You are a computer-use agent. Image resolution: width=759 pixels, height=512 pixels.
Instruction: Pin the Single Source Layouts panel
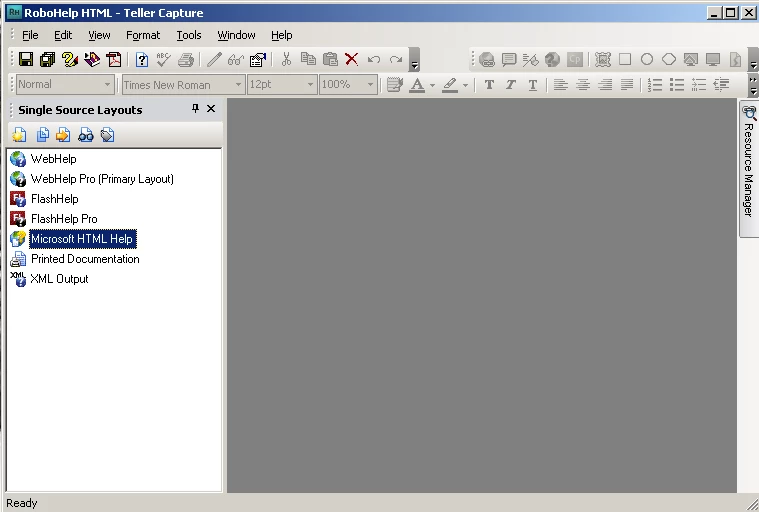point(195,108)
